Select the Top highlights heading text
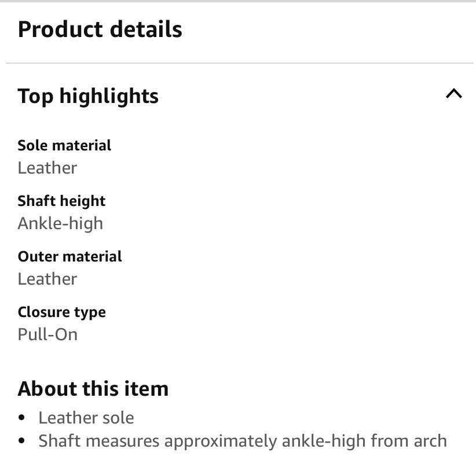The width and height of the screenshot is (476, 475). coord(88,96)
